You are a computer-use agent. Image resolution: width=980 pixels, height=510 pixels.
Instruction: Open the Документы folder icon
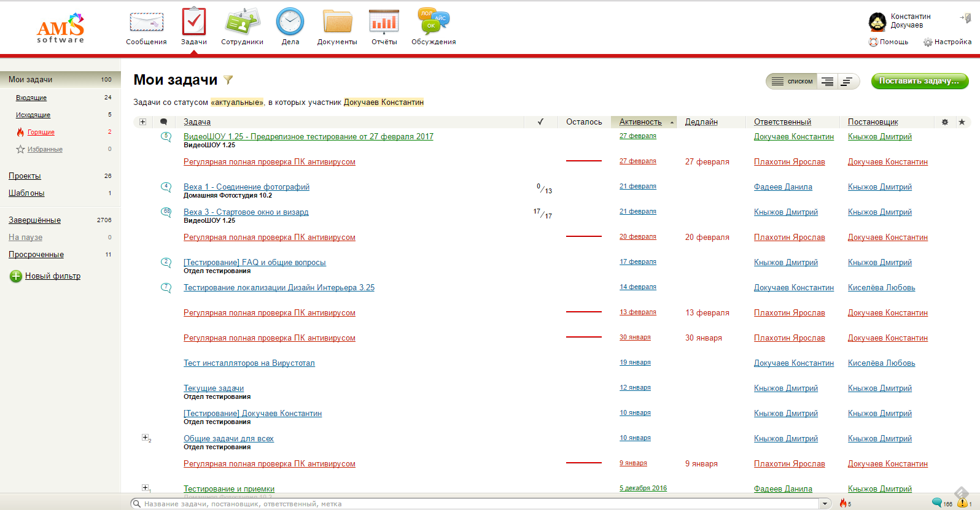click(337, 21)
